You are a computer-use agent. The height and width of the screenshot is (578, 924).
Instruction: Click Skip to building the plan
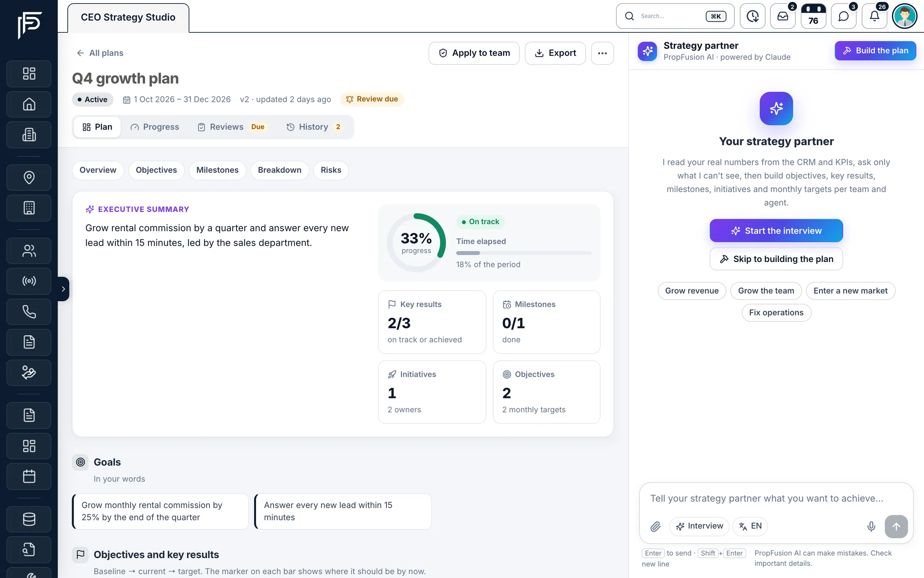tap(776, 259)
